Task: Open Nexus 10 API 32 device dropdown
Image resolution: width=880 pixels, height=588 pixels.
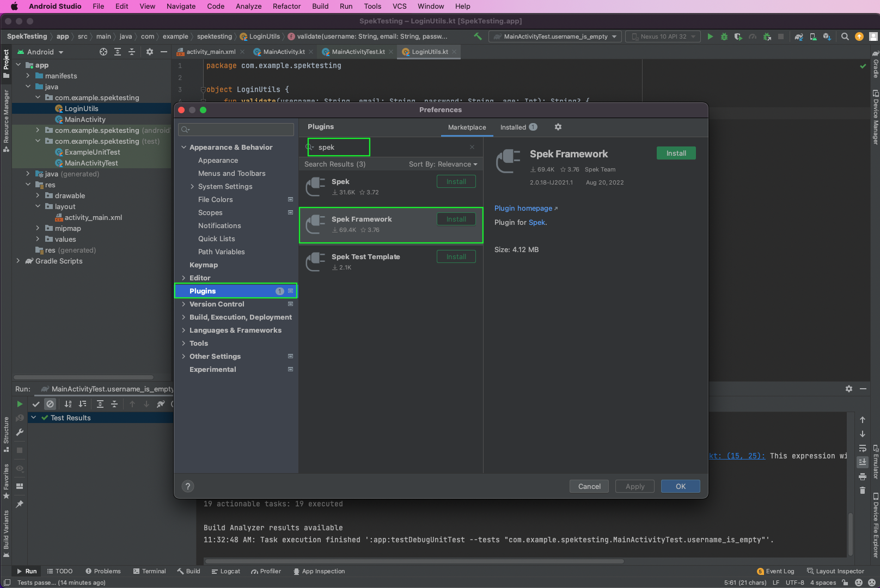Action: 663,36
